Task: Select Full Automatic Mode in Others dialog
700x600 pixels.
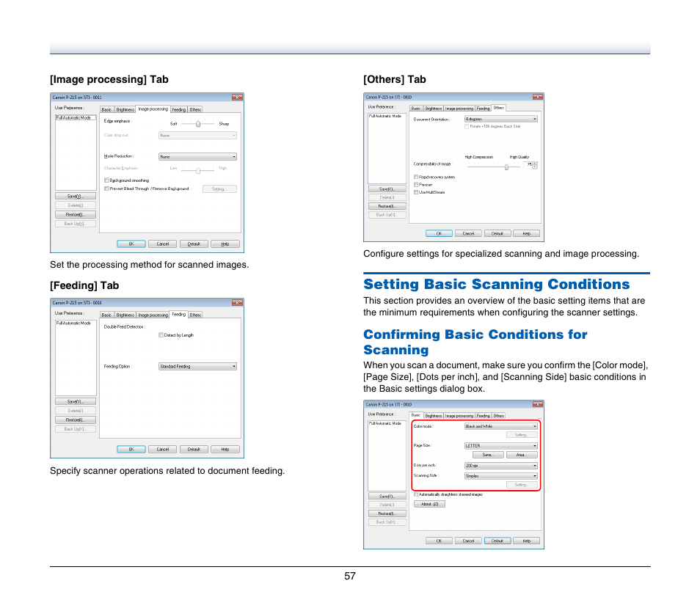Action: (x=385, y=116)
